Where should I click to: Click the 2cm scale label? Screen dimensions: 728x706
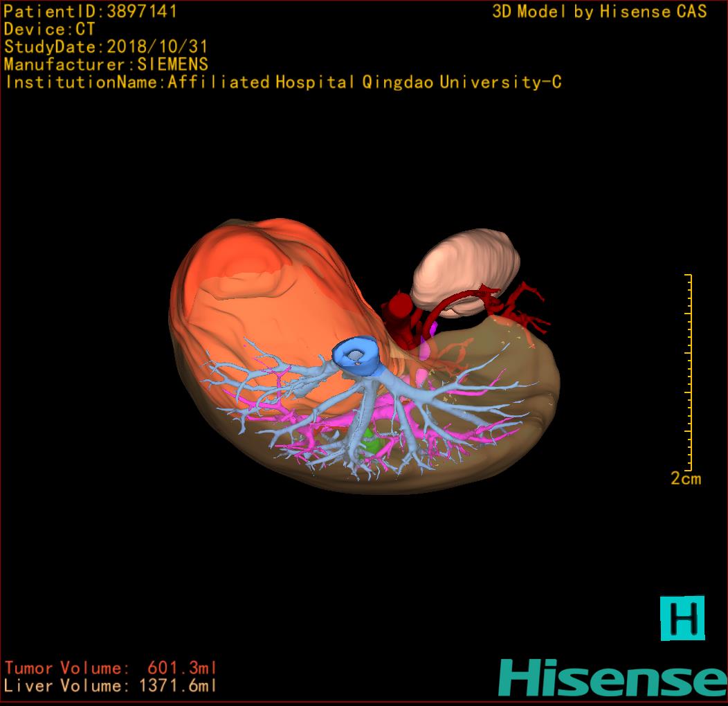[x=685, y=478]
